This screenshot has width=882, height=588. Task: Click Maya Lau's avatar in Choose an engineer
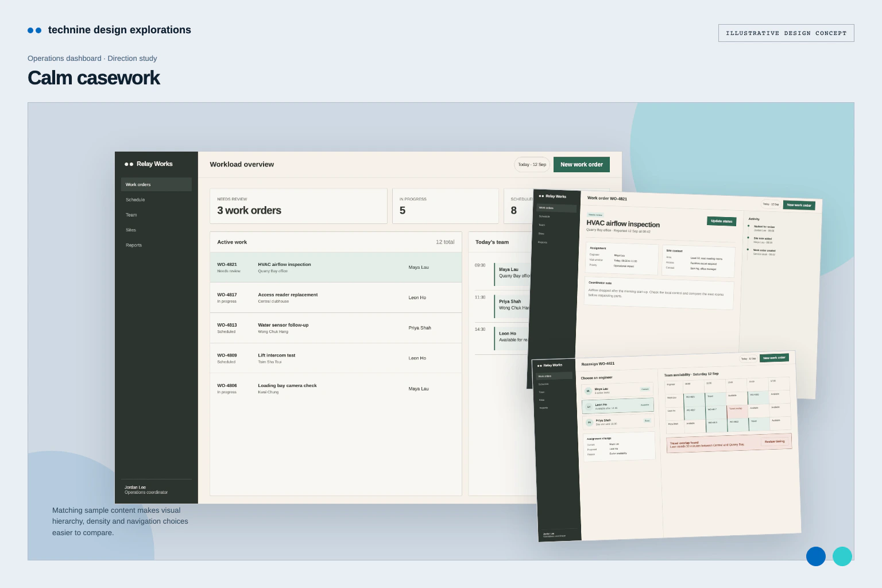[x=588, y=391]
